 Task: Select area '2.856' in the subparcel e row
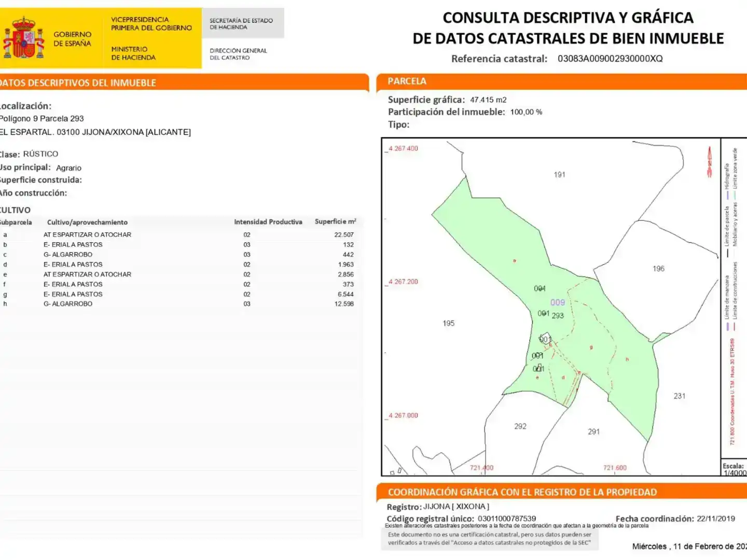tap(346, 274)
